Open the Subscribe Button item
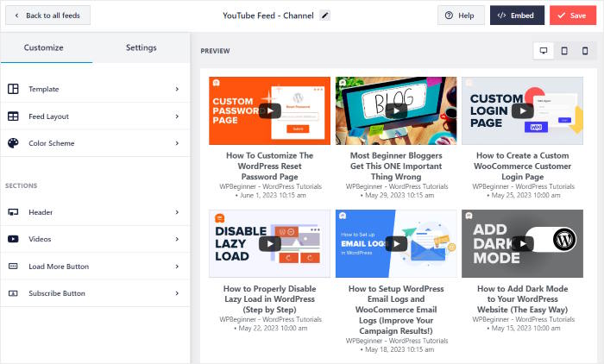 pos(95,293)
